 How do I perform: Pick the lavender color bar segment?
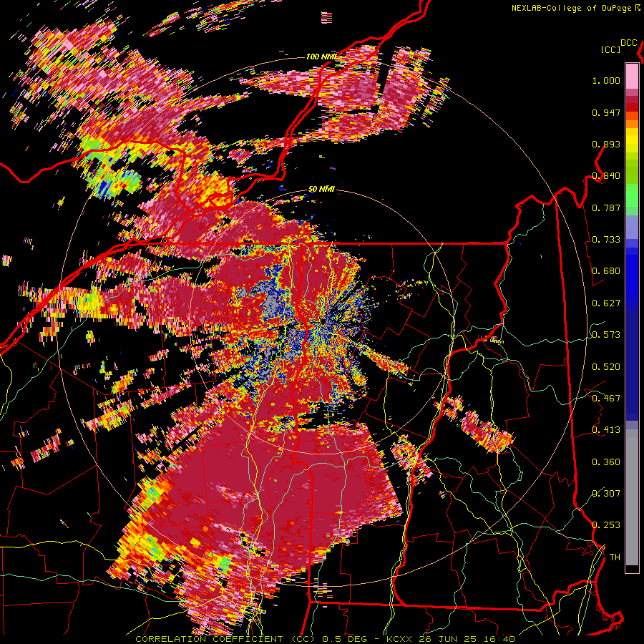632,227
